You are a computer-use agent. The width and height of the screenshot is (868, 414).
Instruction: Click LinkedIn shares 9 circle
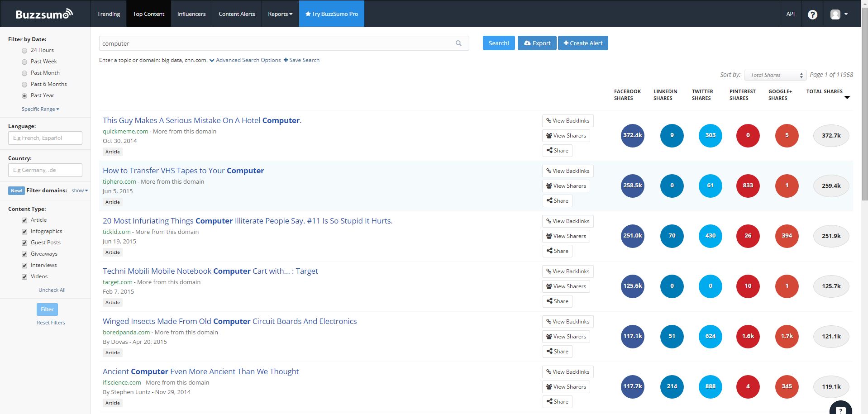coord(672,135)
